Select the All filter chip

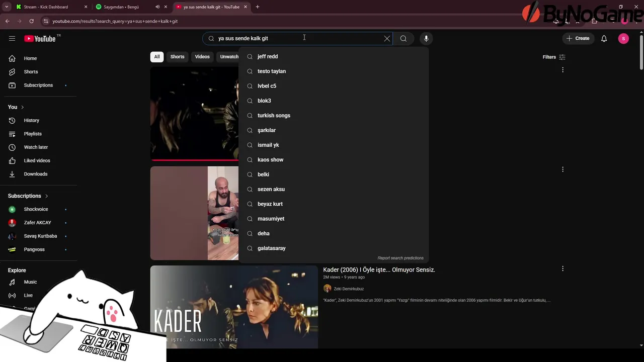157,57
